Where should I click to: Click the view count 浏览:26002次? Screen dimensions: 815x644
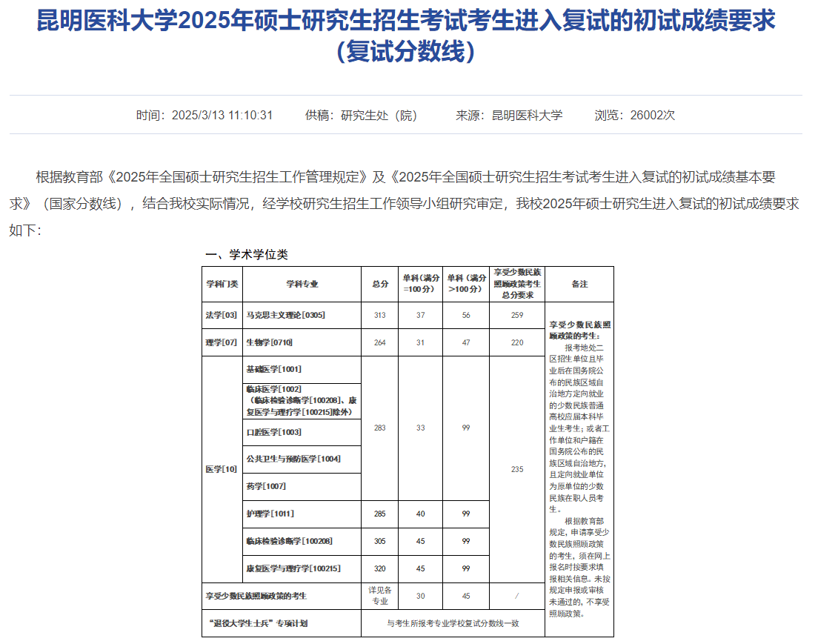point(635,116)
